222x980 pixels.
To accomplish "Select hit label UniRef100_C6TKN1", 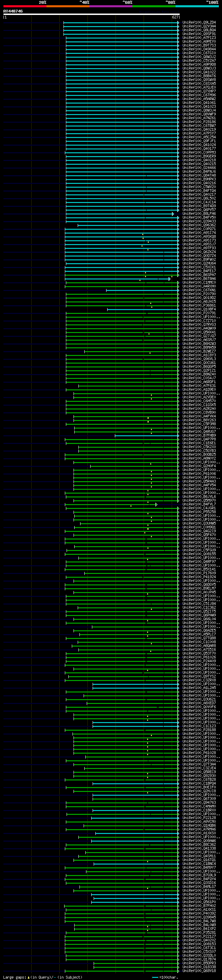I will click(199, 290).
